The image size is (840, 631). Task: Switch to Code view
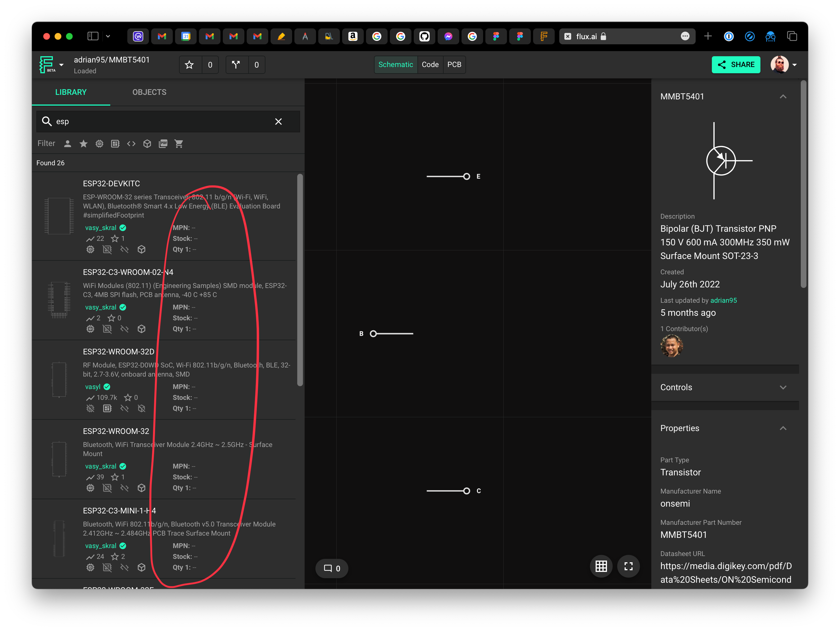[x=430, y=64]
